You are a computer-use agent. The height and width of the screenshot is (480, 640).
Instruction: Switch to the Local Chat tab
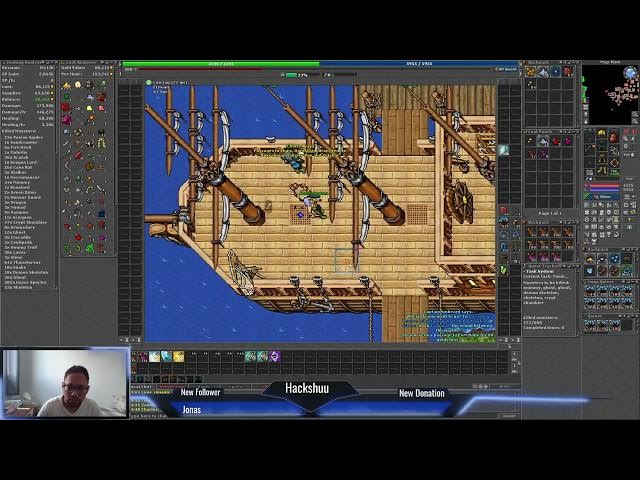(x=143, y=386)
